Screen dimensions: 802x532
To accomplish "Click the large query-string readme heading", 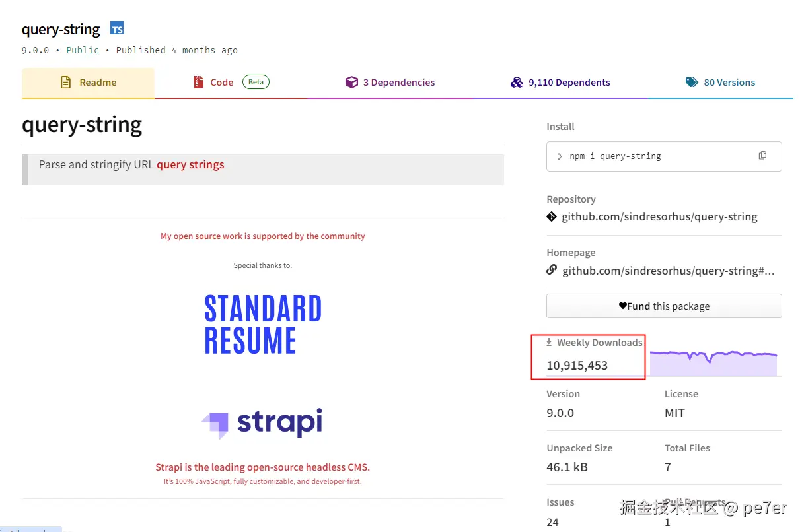I will (x=82, y=124).
